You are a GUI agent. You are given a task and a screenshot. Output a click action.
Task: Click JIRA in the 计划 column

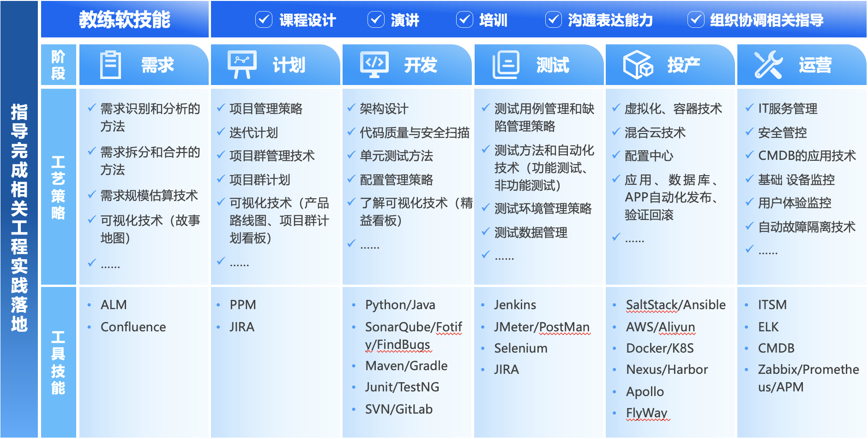pyautogui.click(x=242, y=327)
